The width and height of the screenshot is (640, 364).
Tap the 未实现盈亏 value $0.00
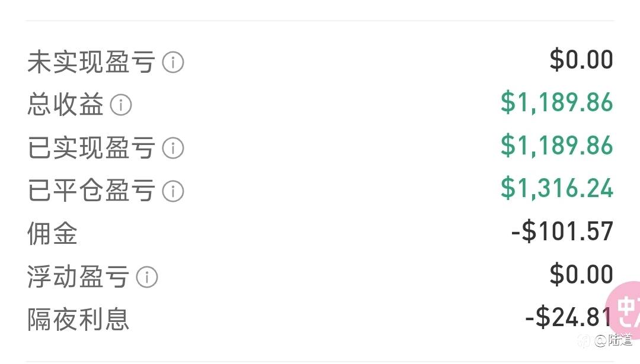pyautogui.click(x=581, y=60)
